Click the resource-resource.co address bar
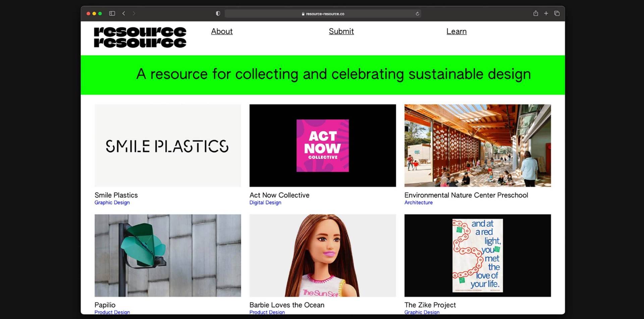The width and height of the screenshot is (644, 319). [x=323, y=14]
